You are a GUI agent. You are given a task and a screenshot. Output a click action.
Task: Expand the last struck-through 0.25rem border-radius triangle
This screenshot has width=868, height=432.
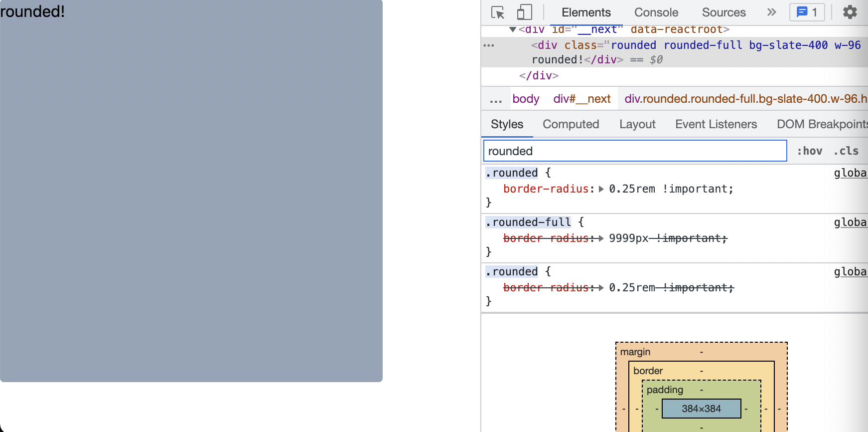(601, 288)
